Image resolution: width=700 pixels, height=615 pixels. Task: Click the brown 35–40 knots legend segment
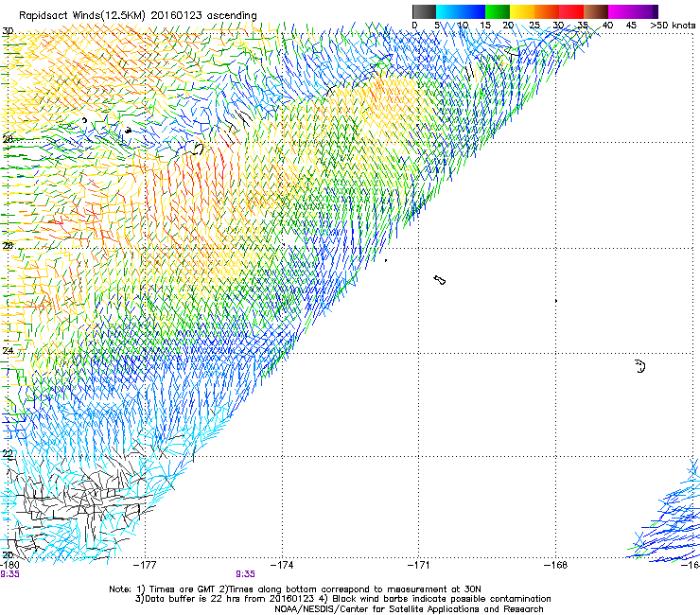(596, 11)
